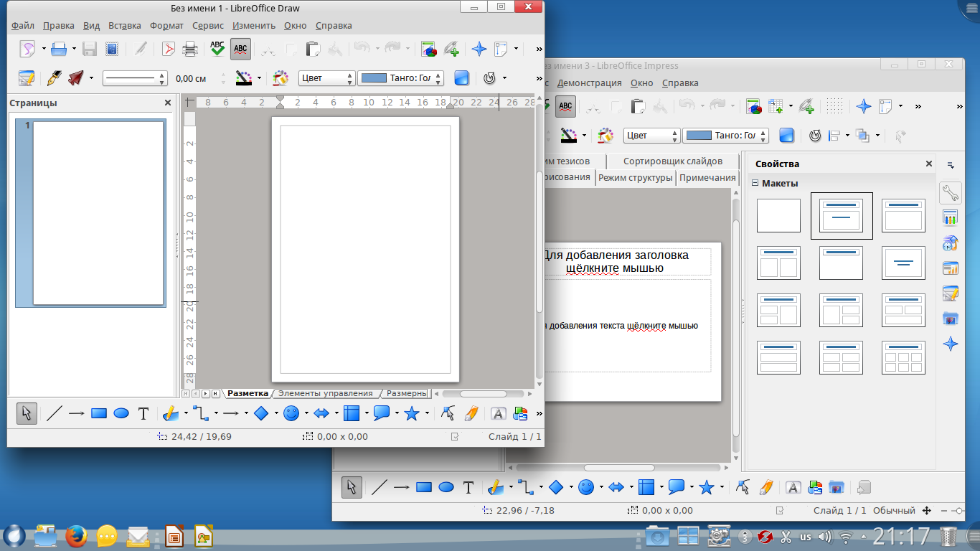The width and height of the screenshot is (980, 551).
Task: Select Ellipse tool in Draw drawing toolbar
Action: pos(121,413)
